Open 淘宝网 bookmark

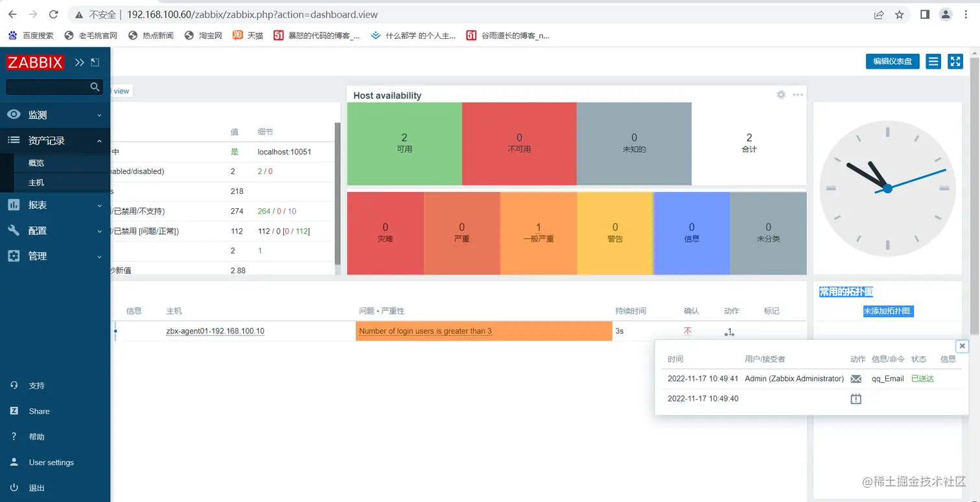pos(203,36)
